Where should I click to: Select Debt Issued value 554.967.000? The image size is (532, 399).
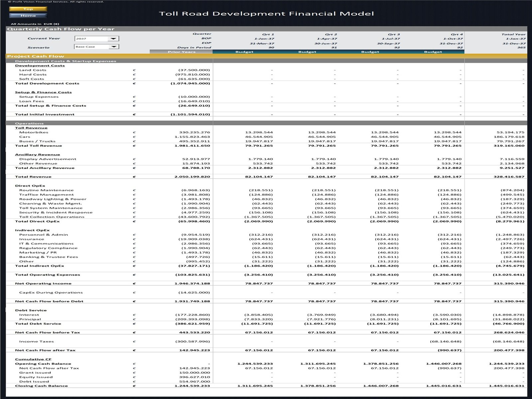point(195,381)
